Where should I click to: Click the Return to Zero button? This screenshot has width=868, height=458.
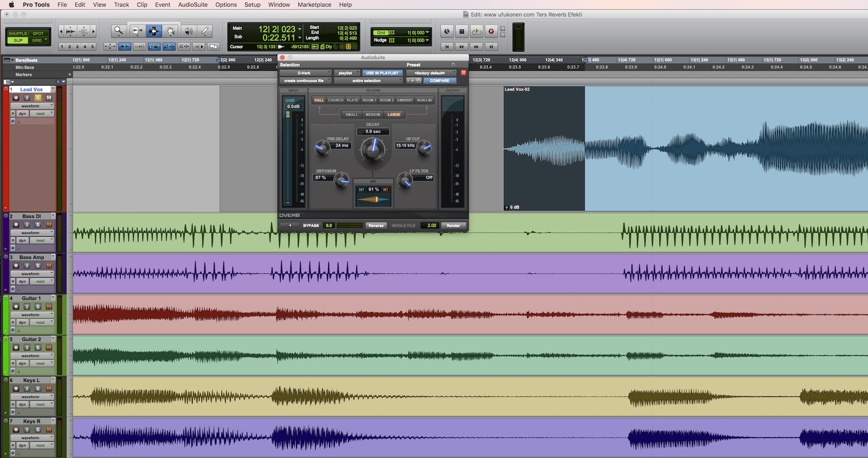447,46
